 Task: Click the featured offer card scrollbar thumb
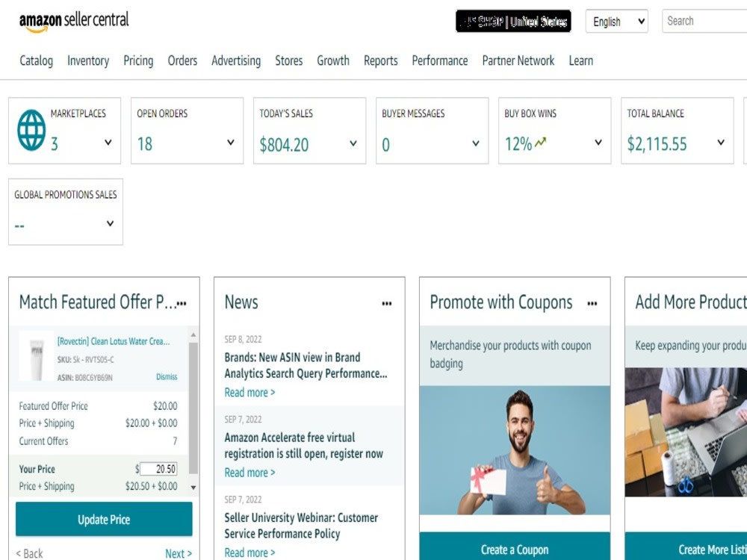click(x=193, y=408)
